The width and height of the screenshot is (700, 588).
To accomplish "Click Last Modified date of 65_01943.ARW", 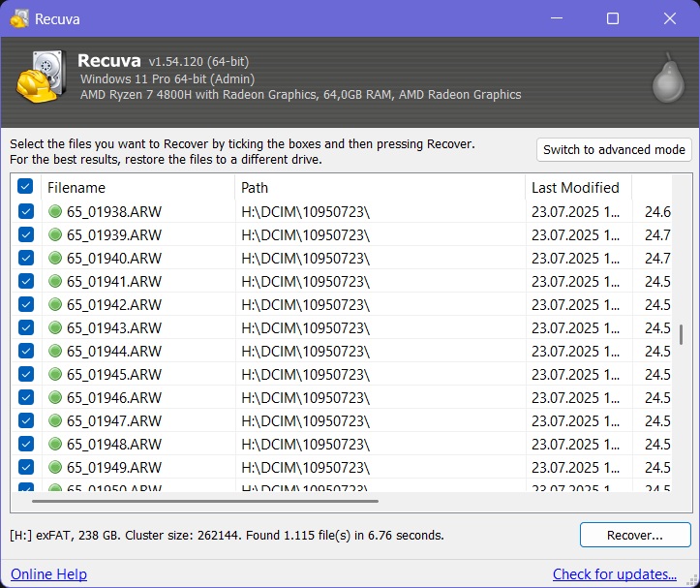I will click(575, 327).
